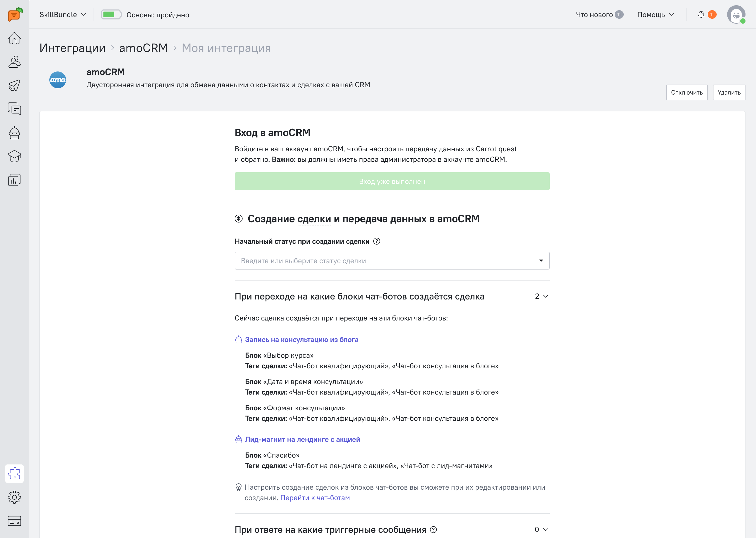Open Что нового updates menu
Screen dimensions: 756x538
point(599,14)
